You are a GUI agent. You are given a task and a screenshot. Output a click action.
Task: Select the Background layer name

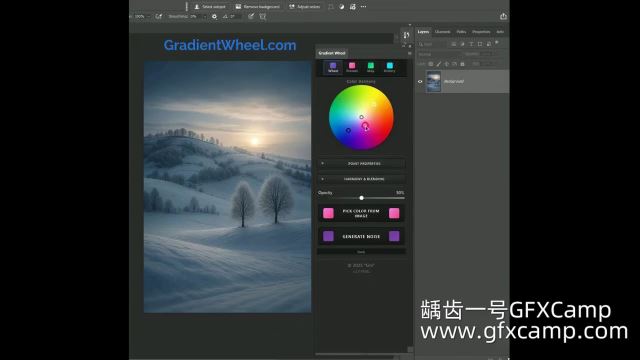[454, 82]
